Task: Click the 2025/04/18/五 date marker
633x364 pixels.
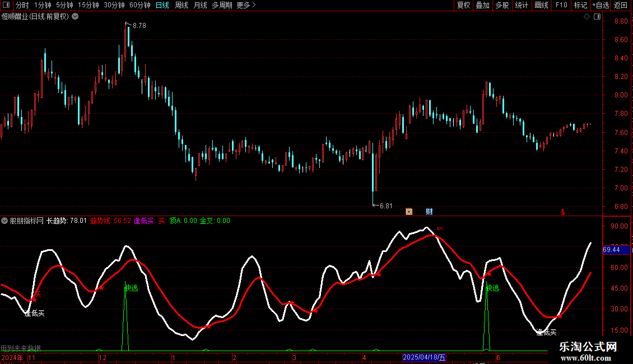Action: pos(424,357)
